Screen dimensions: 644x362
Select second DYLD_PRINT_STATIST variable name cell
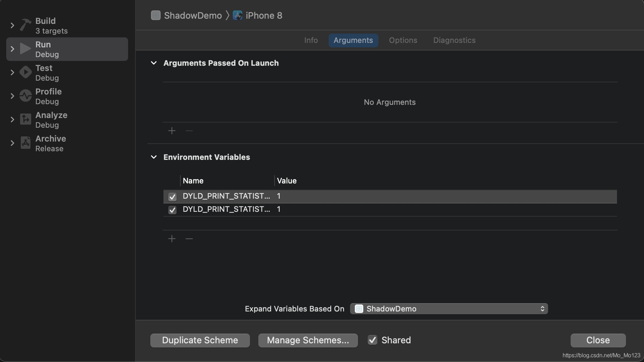[226, 209]
